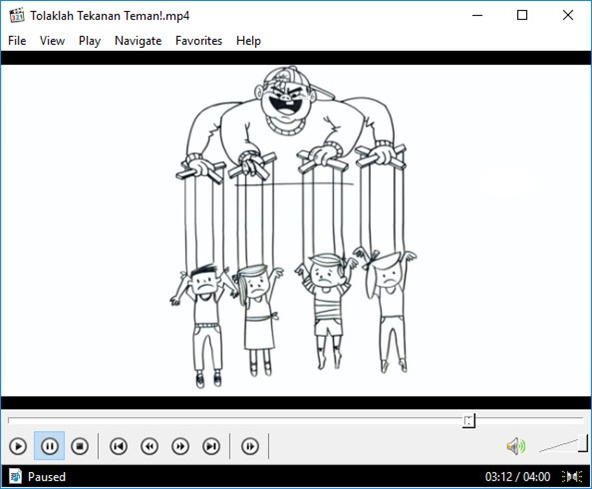Click the Paused status text

46,477
